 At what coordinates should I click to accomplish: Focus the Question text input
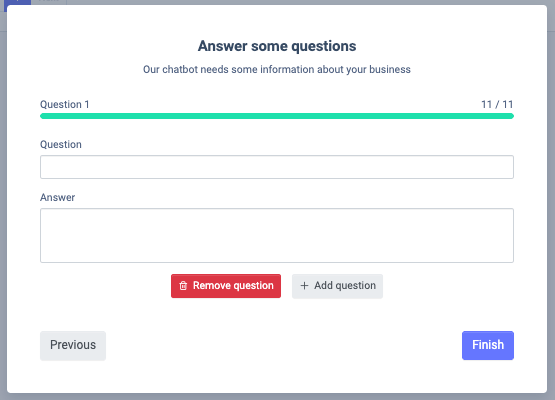tap(277, 167)
